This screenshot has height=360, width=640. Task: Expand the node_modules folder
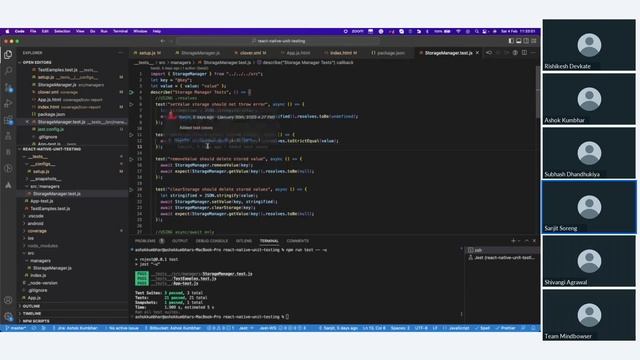click(42, 246)
